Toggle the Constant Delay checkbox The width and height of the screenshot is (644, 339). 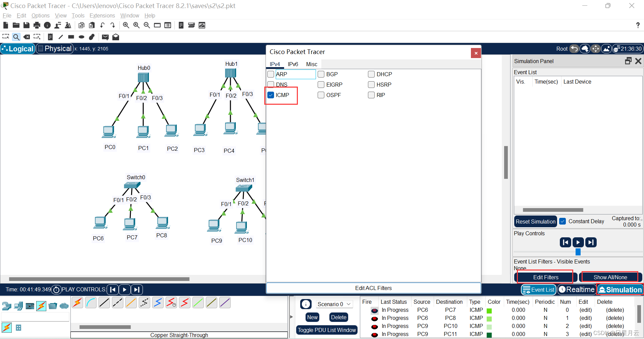coord(563,222)
